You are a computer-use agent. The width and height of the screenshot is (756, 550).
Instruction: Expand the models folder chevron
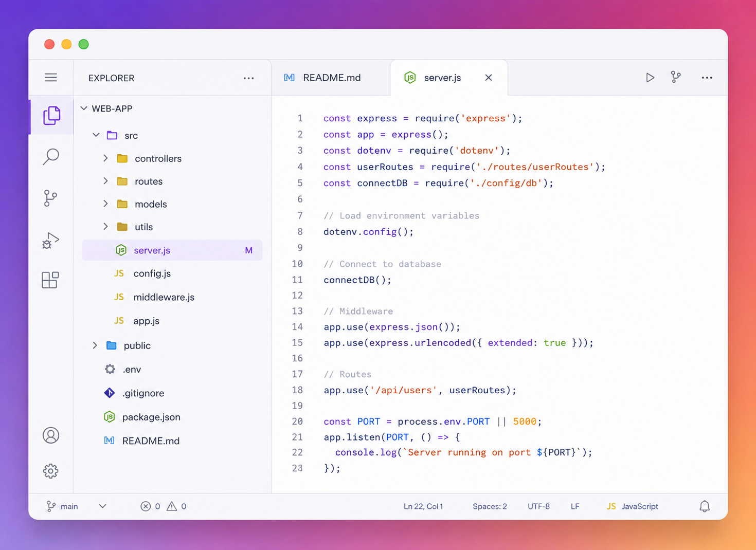[105, 204]
